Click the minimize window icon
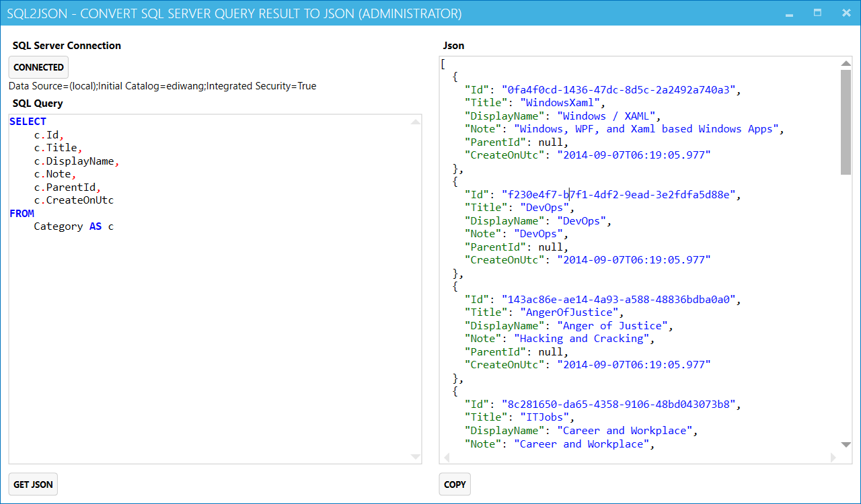This screenshot has width=861, height=504. (x=788, y=13)
